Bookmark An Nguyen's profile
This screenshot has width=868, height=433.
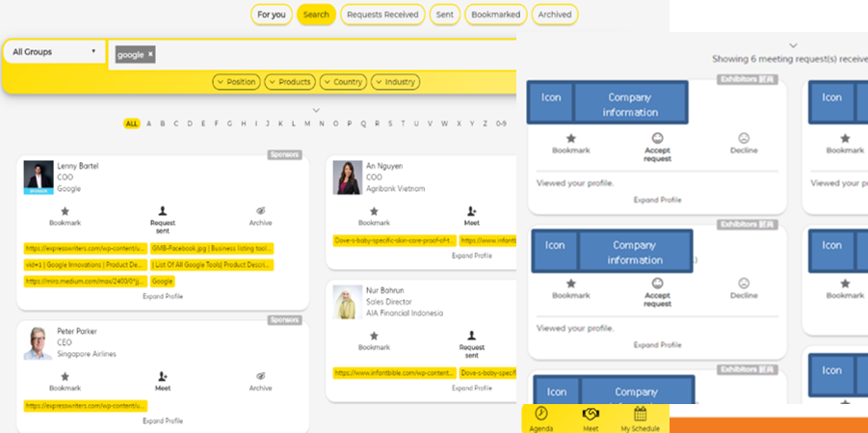coord(374,216)
